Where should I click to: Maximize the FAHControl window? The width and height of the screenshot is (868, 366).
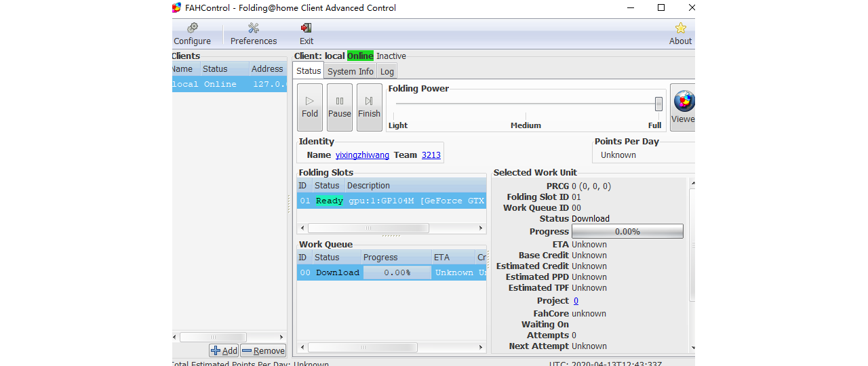point(661,8)
